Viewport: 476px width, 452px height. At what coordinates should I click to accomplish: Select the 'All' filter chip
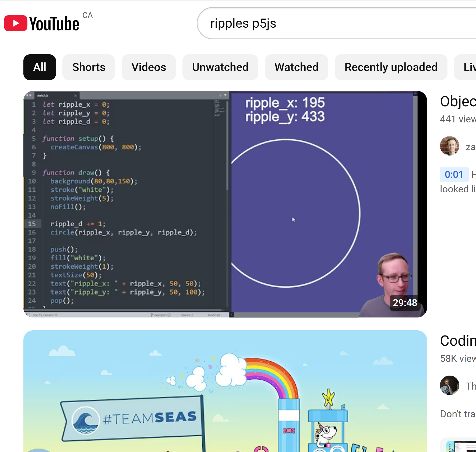[40, 67]
